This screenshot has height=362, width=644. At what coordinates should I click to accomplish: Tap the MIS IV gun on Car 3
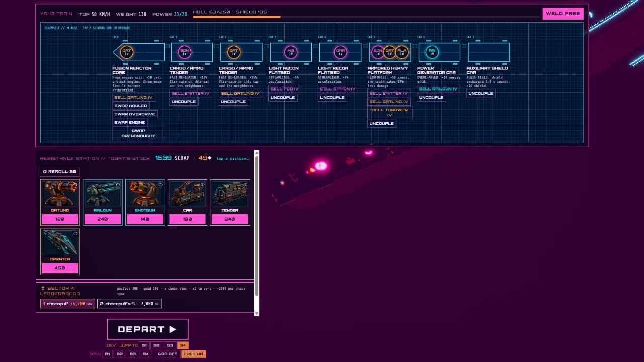coord(291,52)
